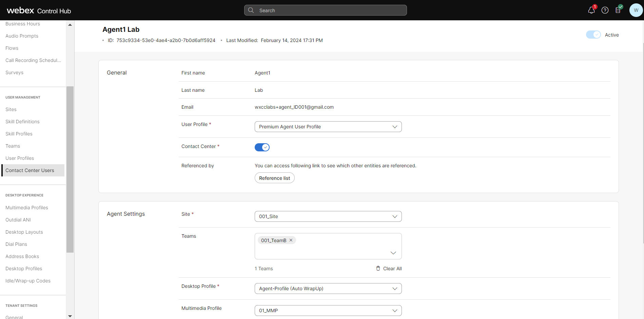Remove 001_TeamB with its X icon
Viewport: 644px width, 319px height.
point(291,240)
